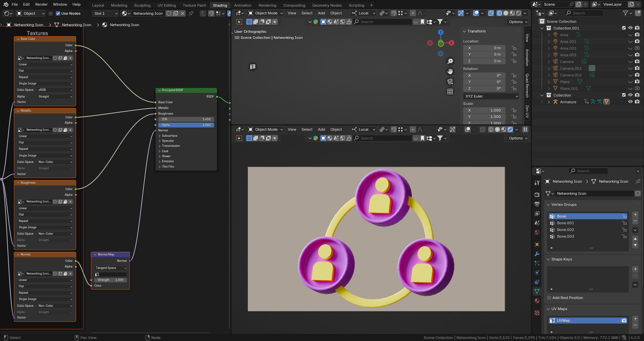The image size is (644, 341).
Task: Pause the rendered viewport preview
Action: click(x=525, y=129)
